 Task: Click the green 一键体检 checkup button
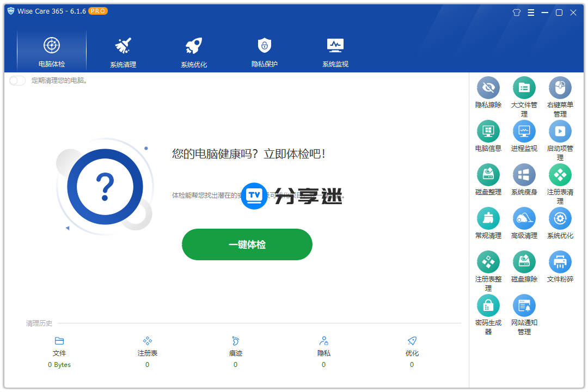coord(247,244)
